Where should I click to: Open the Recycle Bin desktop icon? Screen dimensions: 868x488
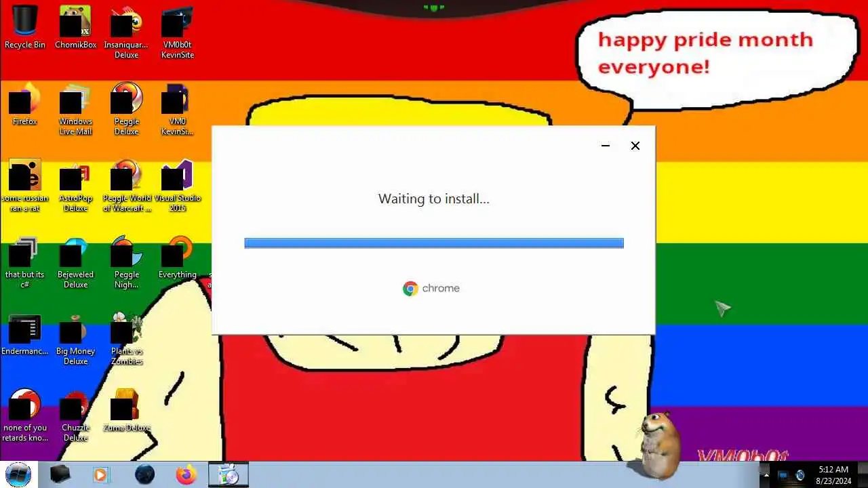tap(25, 27)
